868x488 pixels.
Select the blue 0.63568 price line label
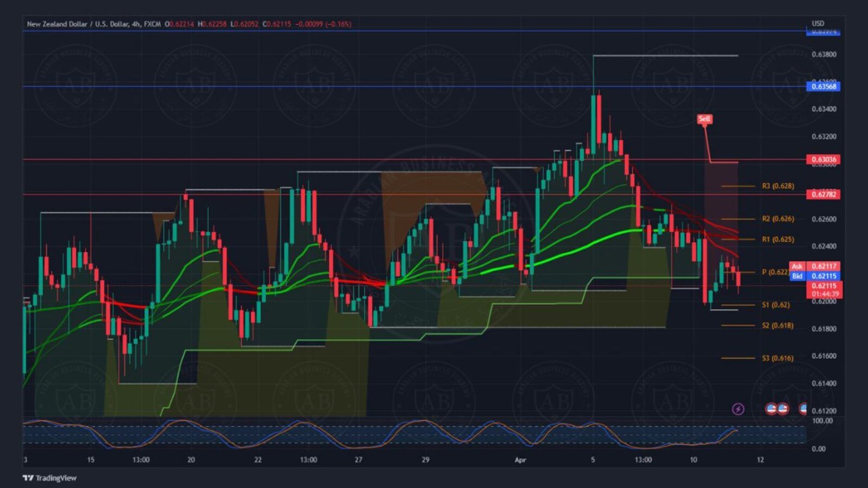coord(823,86)
